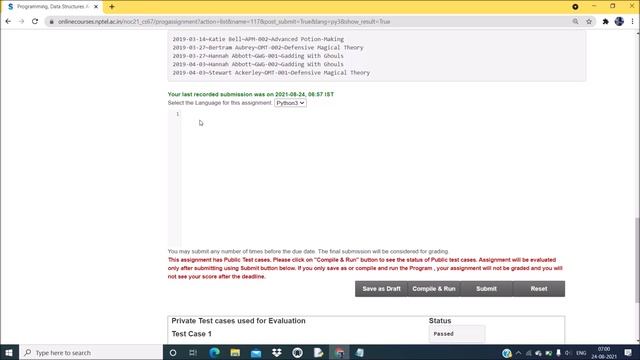Screen dimensions: 640x360
Task: Close the Programming, Data Structures tab
Action: coord(96,7)
